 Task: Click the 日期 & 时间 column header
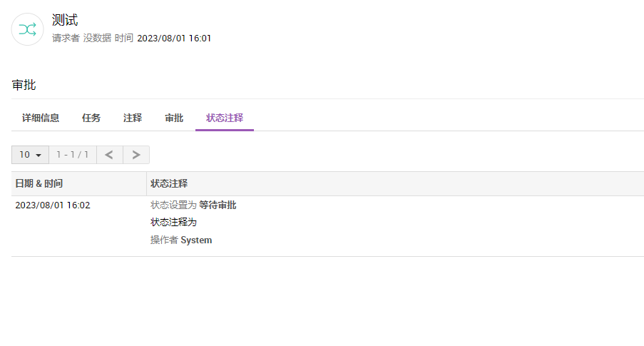(x=39, y=183)
